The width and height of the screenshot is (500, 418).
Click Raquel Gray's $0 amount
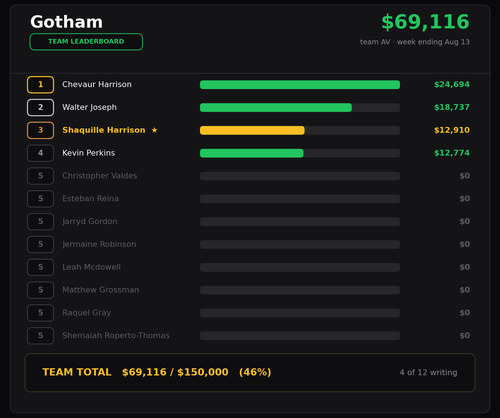pyautogui.click(x=465, y=313)
